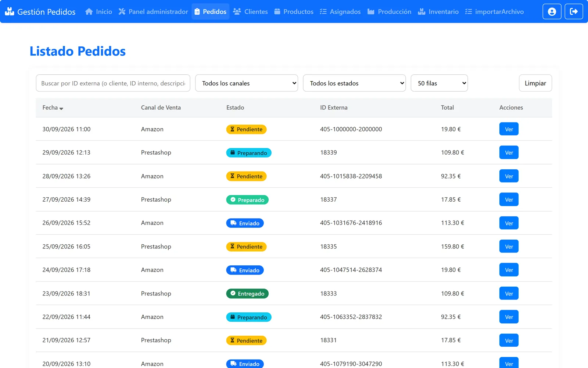
Task: Sort by Canal de Venta column header
Action: click(161, 107)
